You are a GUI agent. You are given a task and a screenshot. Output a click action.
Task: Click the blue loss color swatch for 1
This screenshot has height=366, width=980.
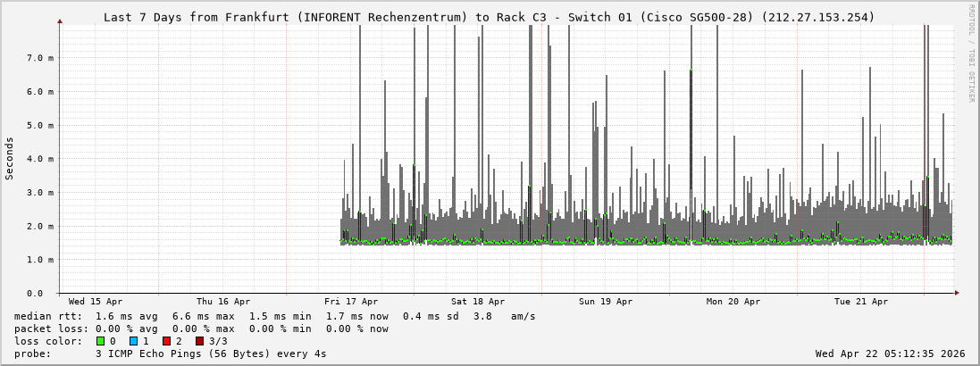(133, 341)
